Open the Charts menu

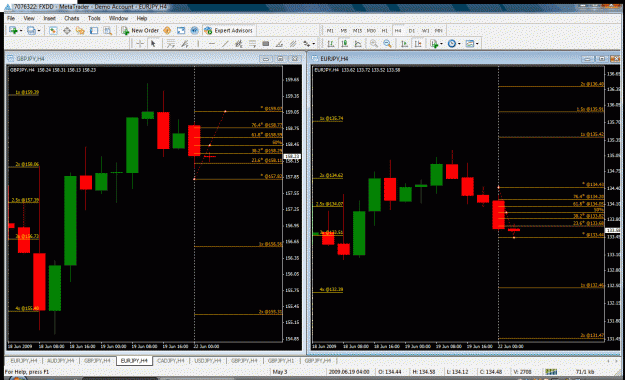71,18
